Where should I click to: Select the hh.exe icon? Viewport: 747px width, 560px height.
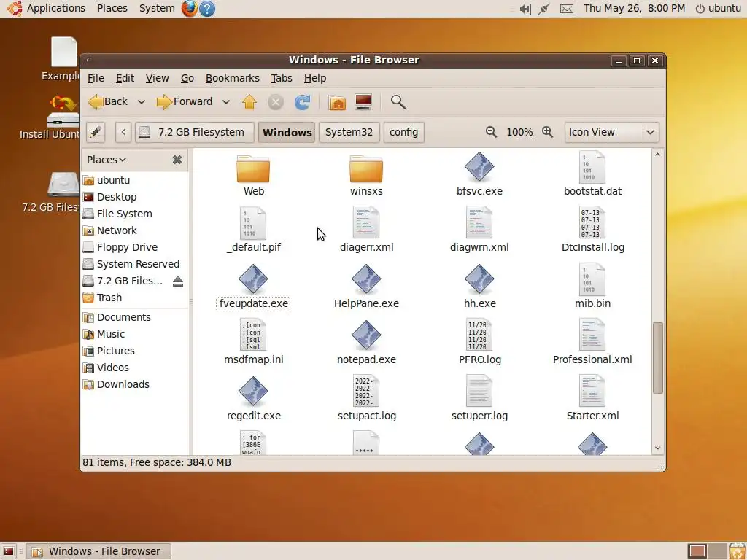click(x=479, y=279)
